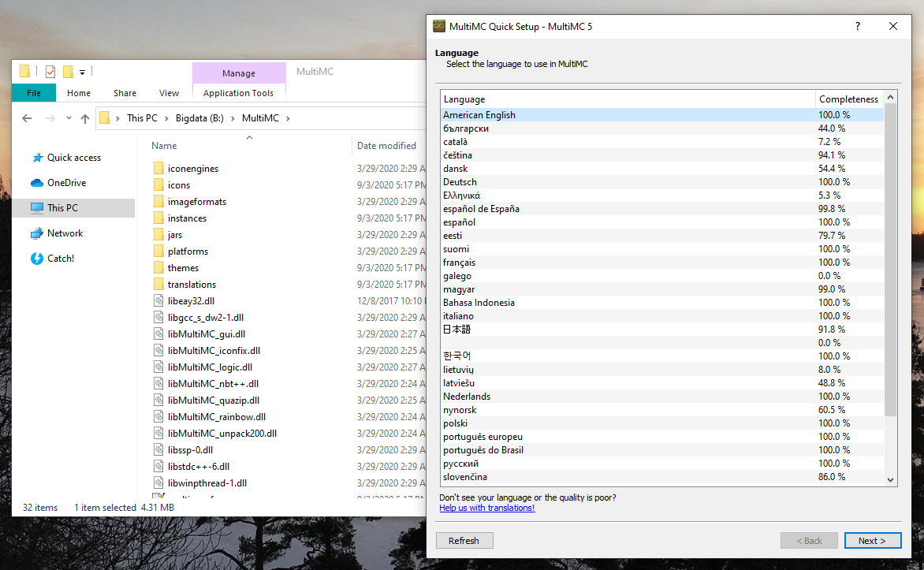
Task: Expand the chevron after MultiMC in path
Action: coord(289,118)
